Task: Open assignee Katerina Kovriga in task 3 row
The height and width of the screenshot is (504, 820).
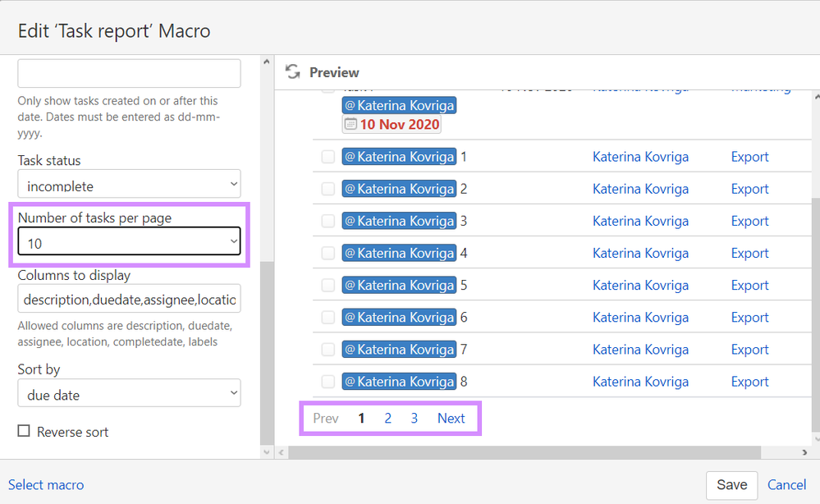Action: coord(640,221)
